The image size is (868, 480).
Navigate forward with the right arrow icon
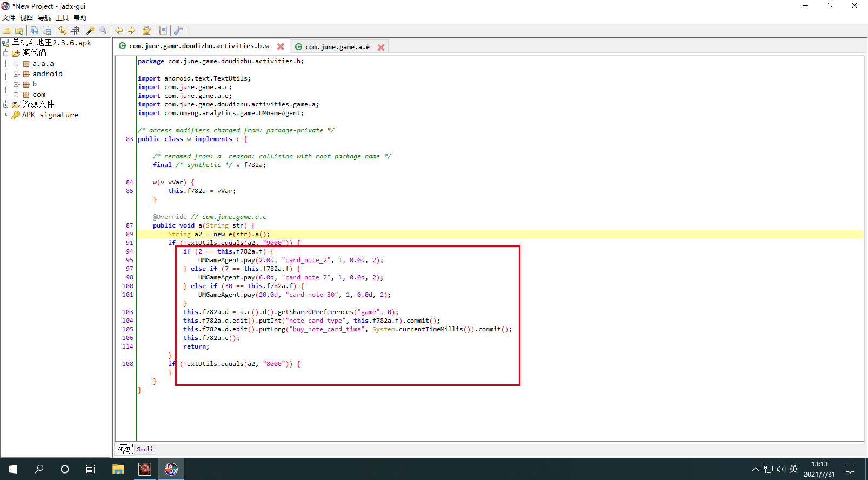[x=131, y=31]
